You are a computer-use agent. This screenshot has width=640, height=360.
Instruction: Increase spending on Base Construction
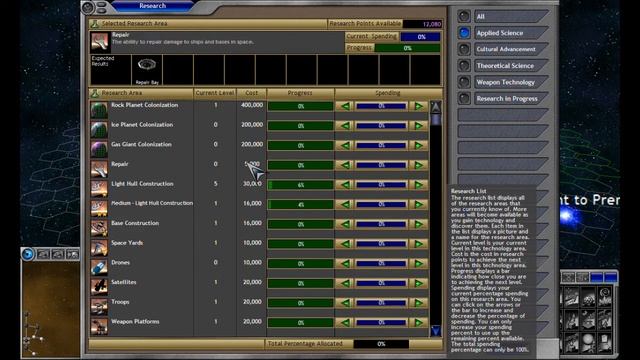[x=418, y=224]
